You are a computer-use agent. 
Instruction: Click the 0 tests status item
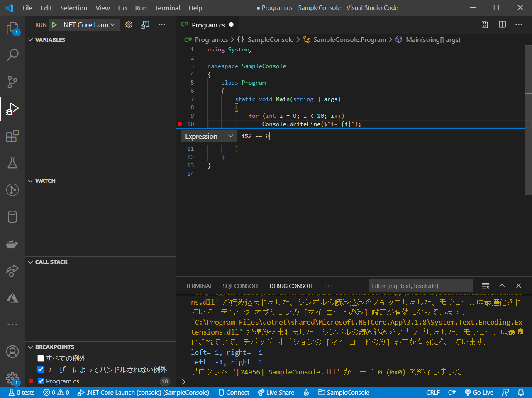22,392
